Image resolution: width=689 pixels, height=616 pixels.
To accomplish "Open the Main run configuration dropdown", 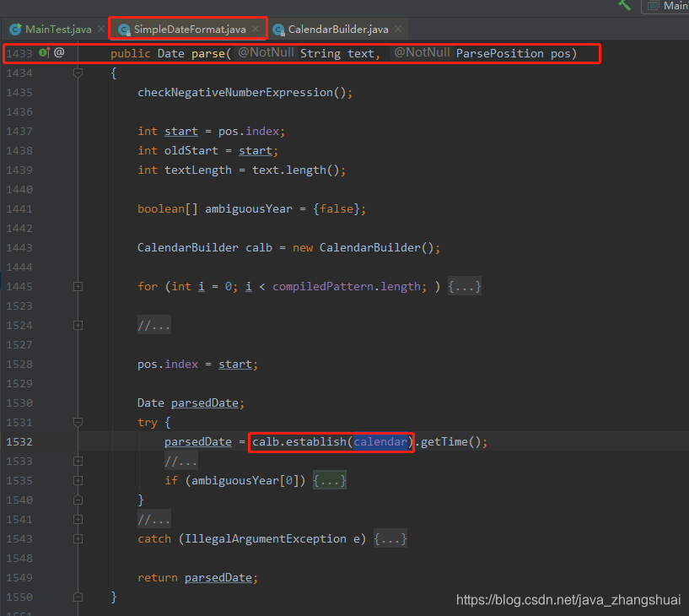I will pyautogui.click(x=666, y=6).
